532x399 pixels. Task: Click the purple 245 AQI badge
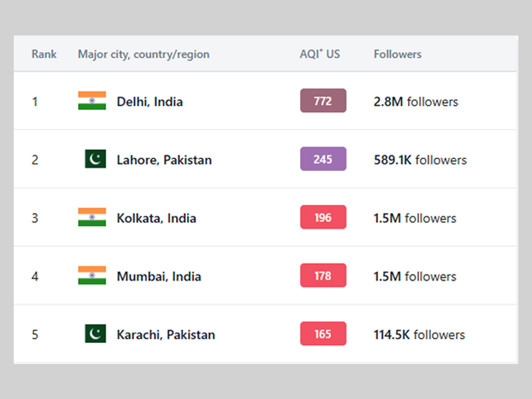(x=323, y=159)
